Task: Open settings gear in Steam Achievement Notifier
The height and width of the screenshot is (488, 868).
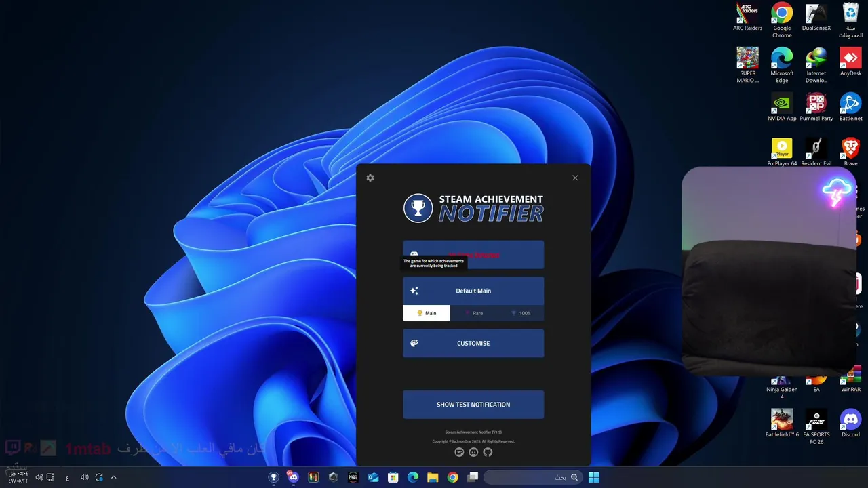Action: tap(370, 178)
